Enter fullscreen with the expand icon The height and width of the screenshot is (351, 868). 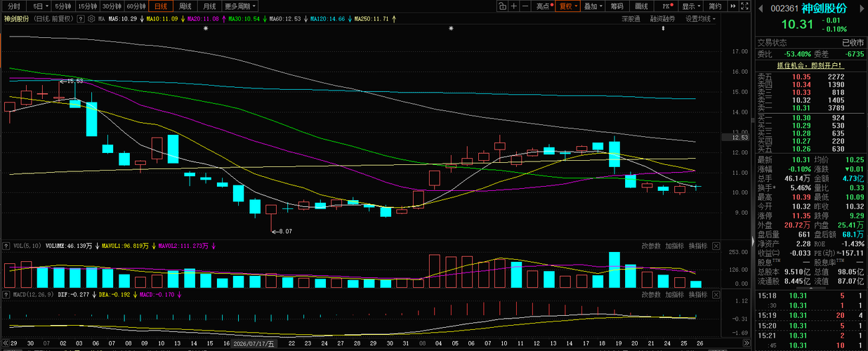pos(744,6)
